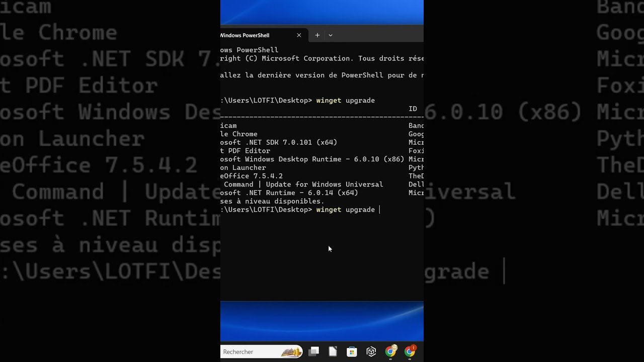Viewport: 644px width, 362px height.
Task: Open Task View from the taskbar
Action: [x=314, y=352]
